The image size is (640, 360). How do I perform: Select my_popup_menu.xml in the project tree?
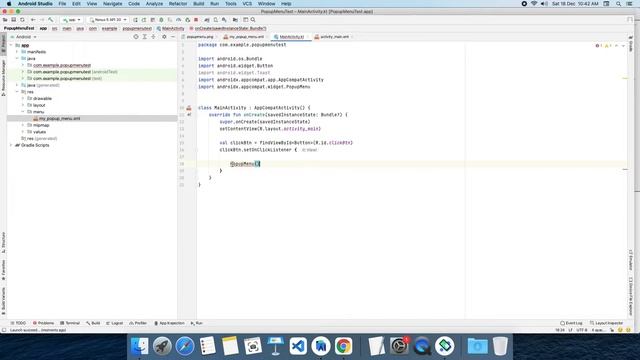click(x=60, y=118)
